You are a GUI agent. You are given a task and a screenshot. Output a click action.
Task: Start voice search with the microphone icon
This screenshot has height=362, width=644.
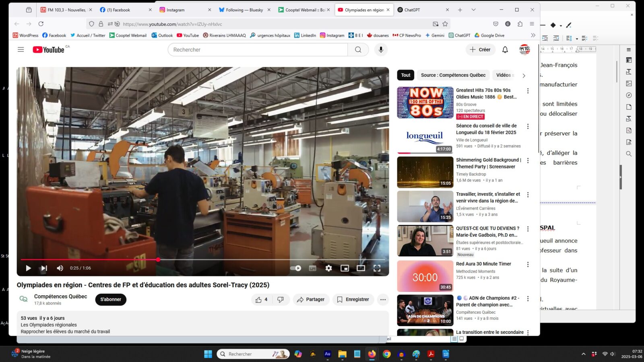coord(381,50)
